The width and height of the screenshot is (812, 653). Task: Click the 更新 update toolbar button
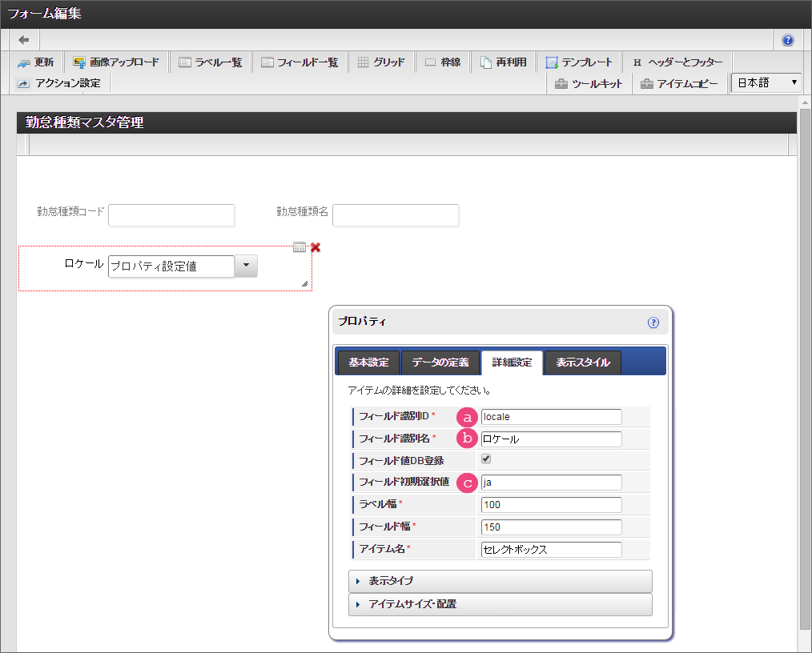pos(36,62)
